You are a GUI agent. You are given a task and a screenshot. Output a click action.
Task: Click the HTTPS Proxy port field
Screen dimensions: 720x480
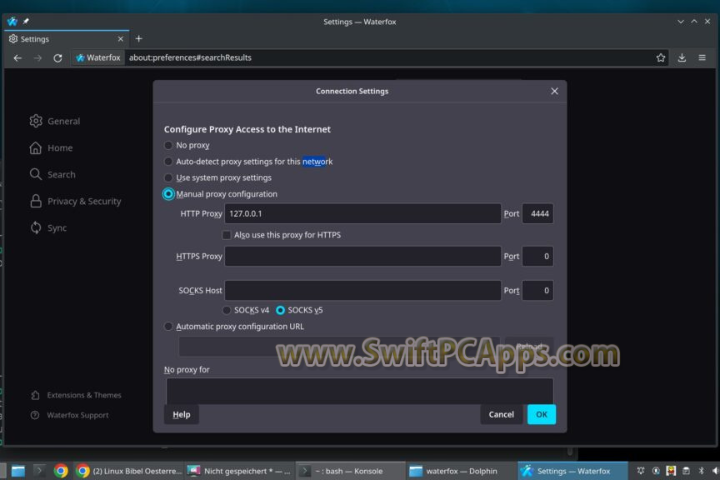coord(538,256)
